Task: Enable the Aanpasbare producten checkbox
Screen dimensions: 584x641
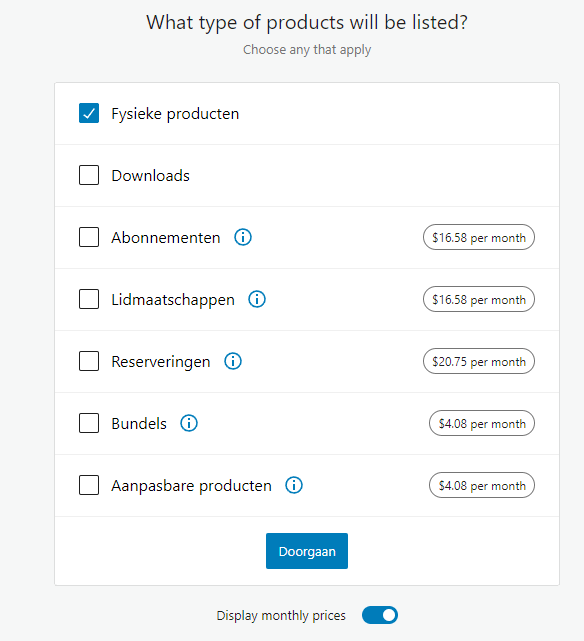Action: 89,485
